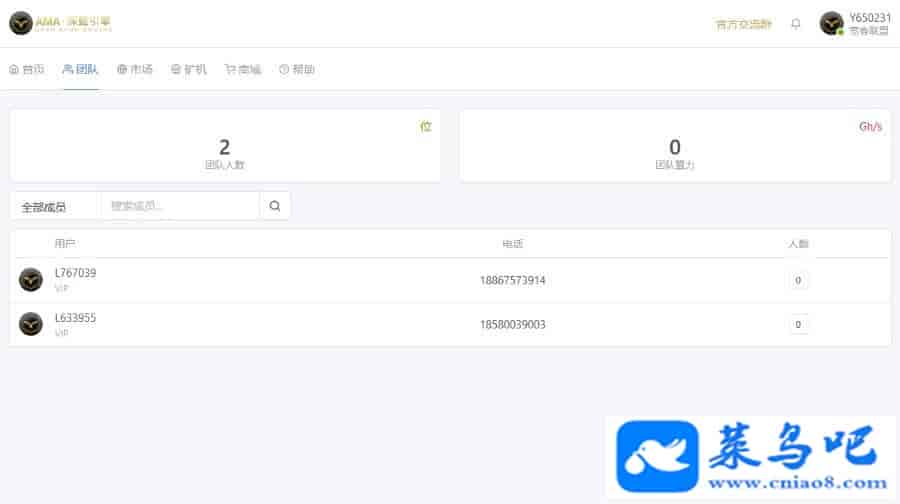Click the green 位 unit label
The width and height of the screenshot is (900, 504).
click(x=425, y=126)
